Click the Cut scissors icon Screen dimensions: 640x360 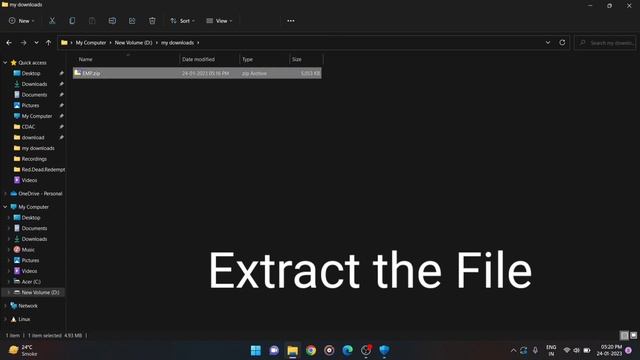click(x=52, y=21)
